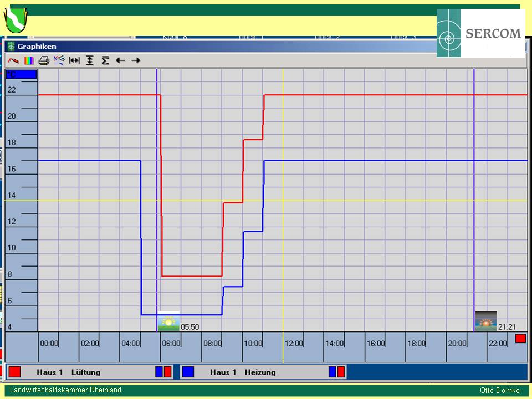The width and height of the screenshot is (532, 399).
Task: Go forward with the right arrow
Action: [x=136, y=60]
